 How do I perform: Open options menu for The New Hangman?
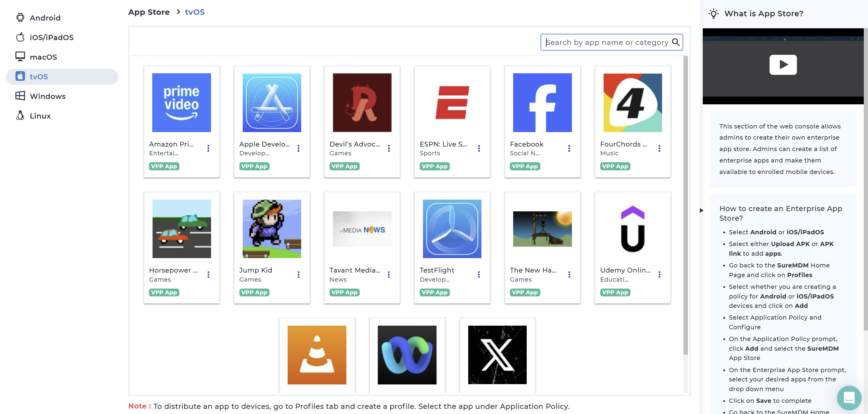pyautogui.click(x=569, y=274)
